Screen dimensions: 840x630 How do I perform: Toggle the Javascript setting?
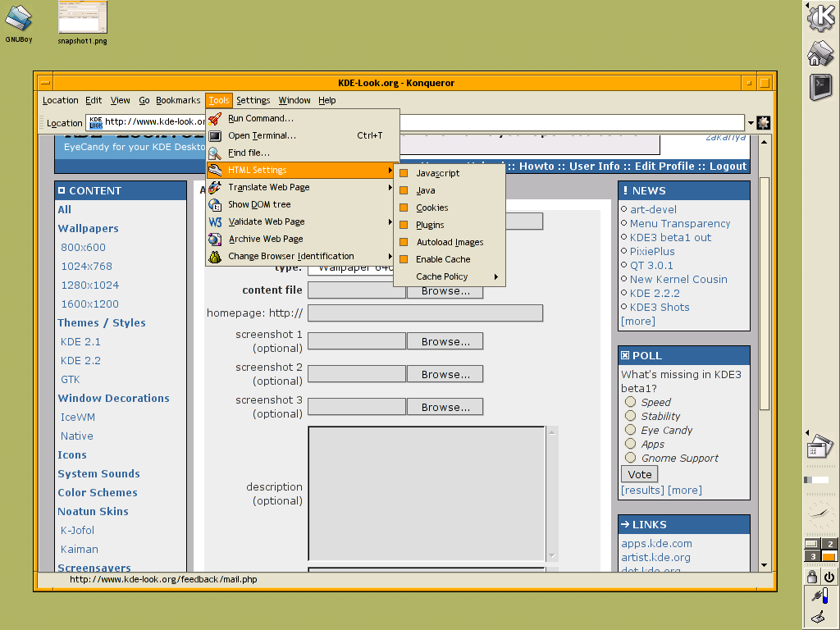click(404, 173)
